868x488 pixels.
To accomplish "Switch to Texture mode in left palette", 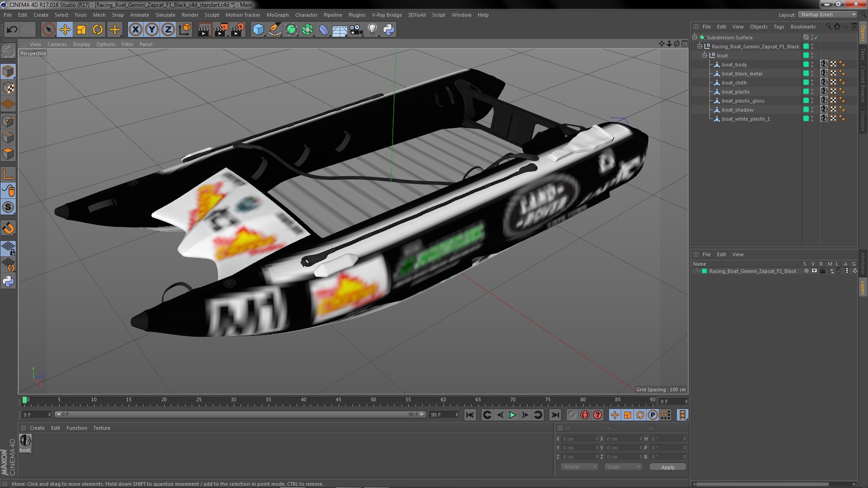I will click(x=8, y=88).
